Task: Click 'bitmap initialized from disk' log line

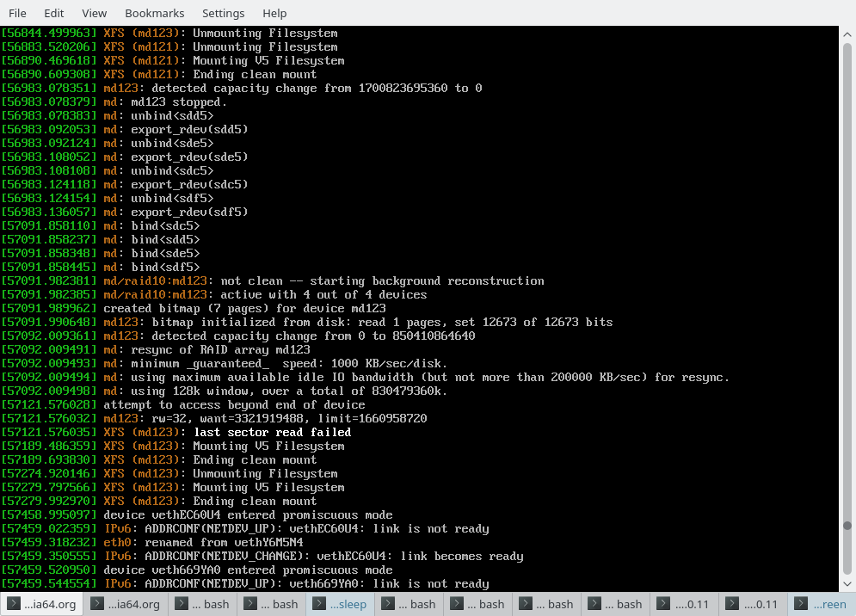Action: click(x=307, y=323)
